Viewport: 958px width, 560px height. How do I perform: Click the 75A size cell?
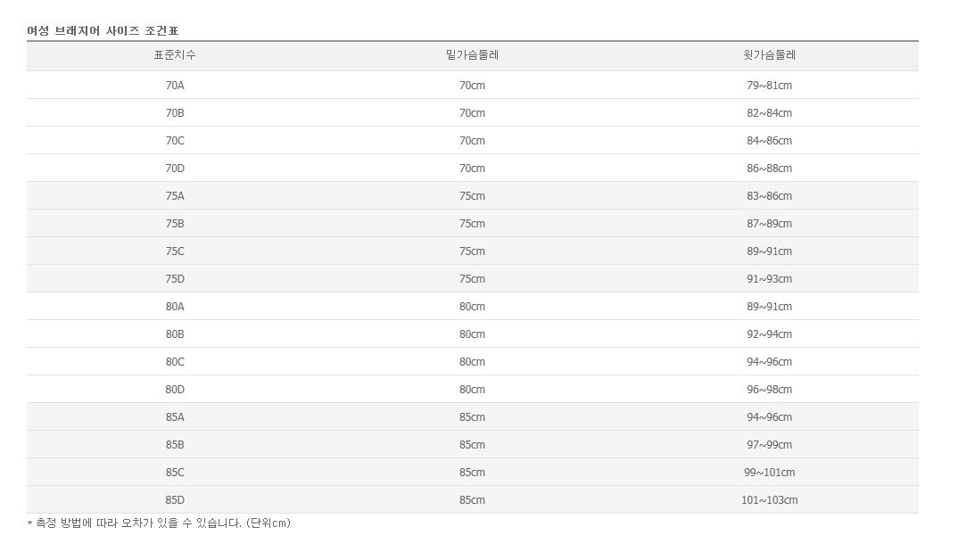(175, 196)
